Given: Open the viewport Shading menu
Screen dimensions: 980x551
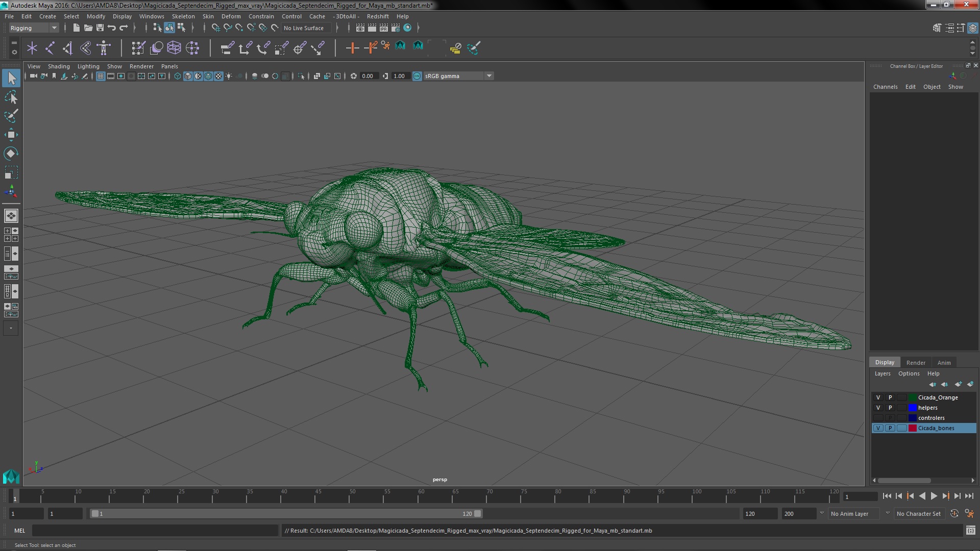Looking at the screenshot, I should click(59, 66).
